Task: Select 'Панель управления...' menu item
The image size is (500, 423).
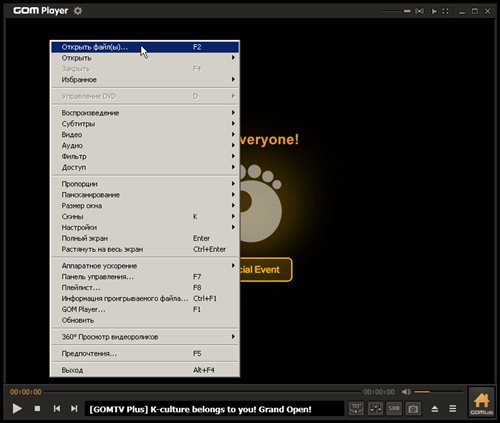Action: (145, 277)
